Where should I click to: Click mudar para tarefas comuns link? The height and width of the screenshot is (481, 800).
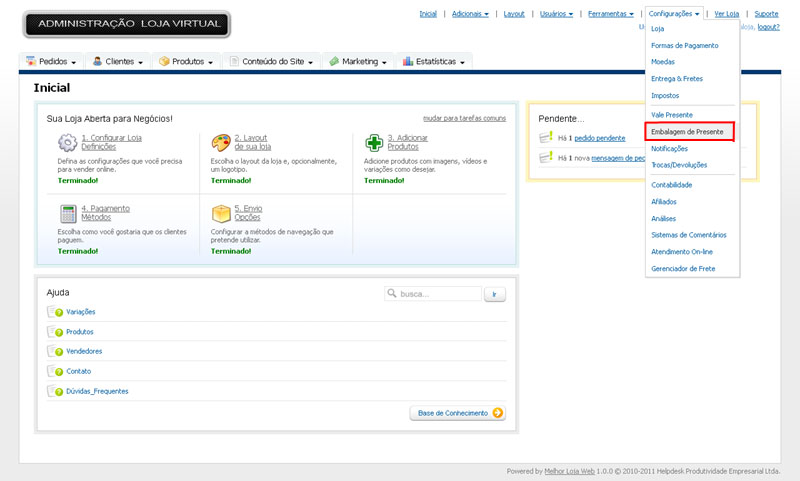tap(464, 118)
